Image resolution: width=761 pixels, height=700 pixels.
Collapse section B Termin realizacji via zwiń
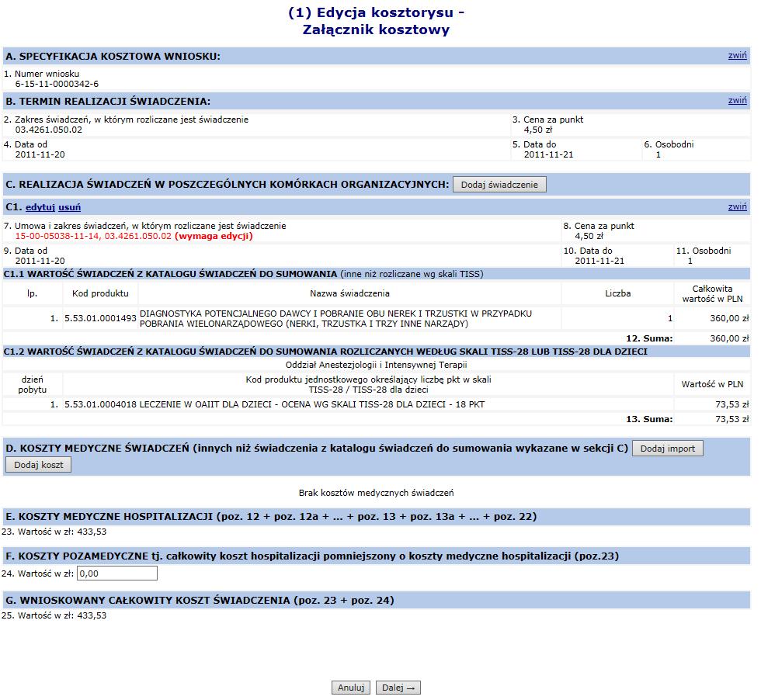737,100
